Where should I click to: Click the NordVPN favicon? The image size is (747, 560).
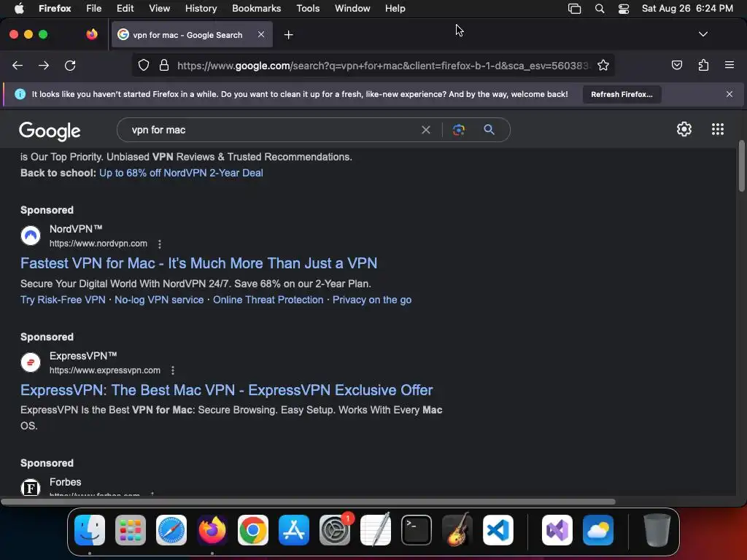coord(31,236)
